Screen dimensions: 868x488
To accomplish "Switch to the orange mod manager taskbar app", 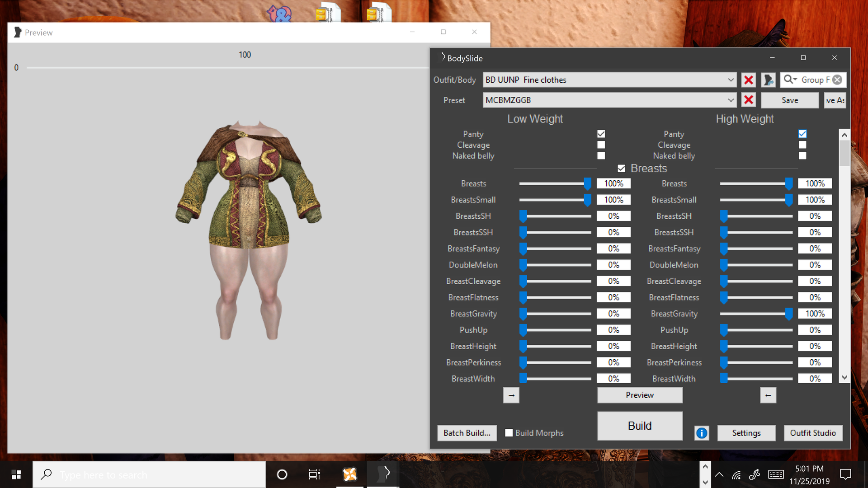I will 349,474.
